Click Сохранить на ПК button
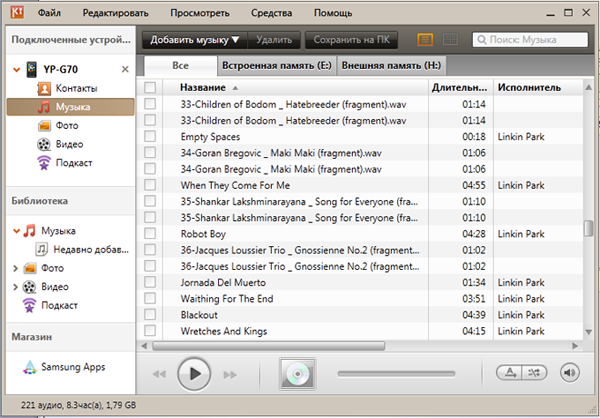Screen dimensions: 600x418 pos(352,40)
